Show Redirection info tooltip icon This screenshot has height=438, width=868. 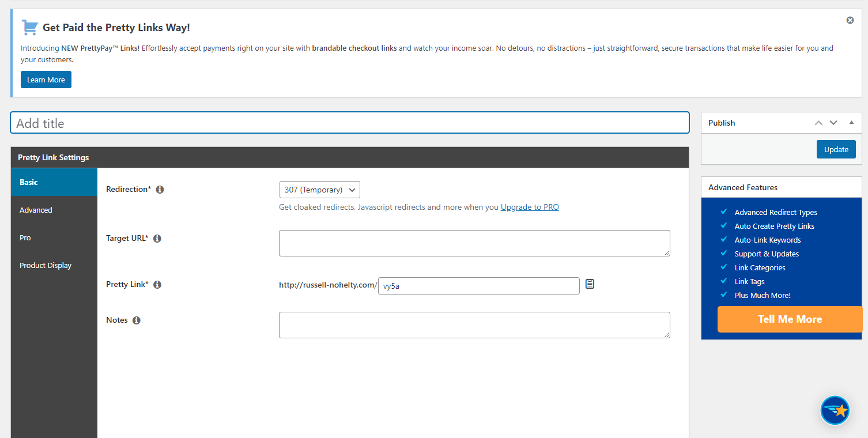(160, 190)
